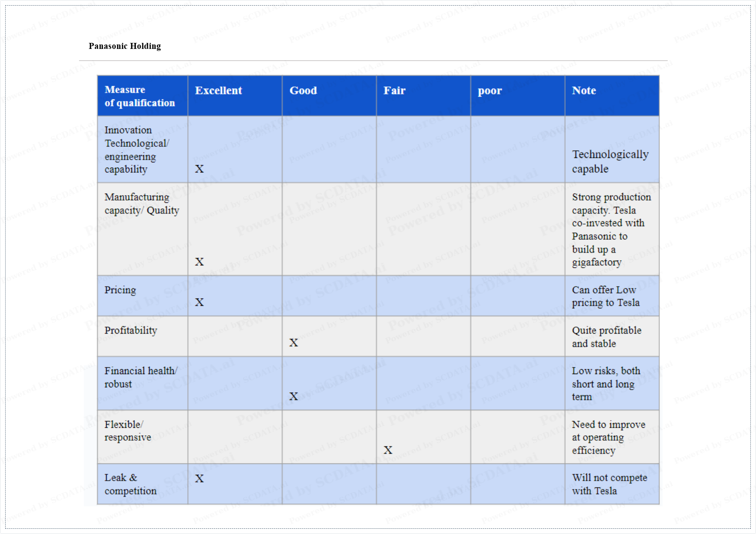The image size is (756, 534).
Task: Click the X in the Manufacturing row
Action: point(199,262)
